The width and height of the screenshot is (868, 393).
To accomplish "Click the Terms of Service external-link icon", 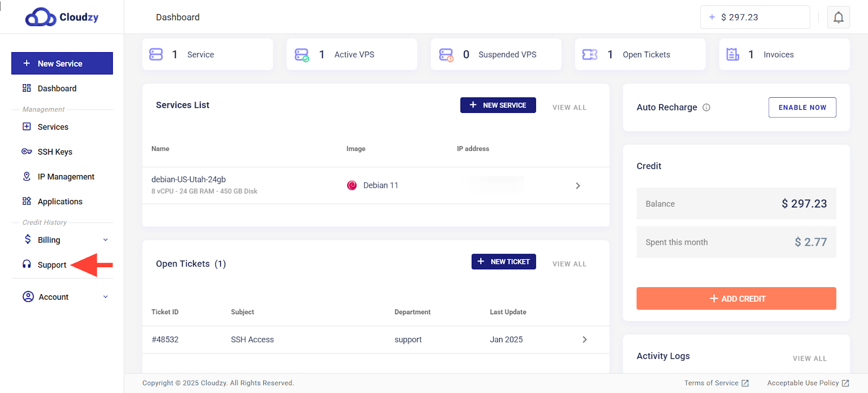I will [745, 383].
